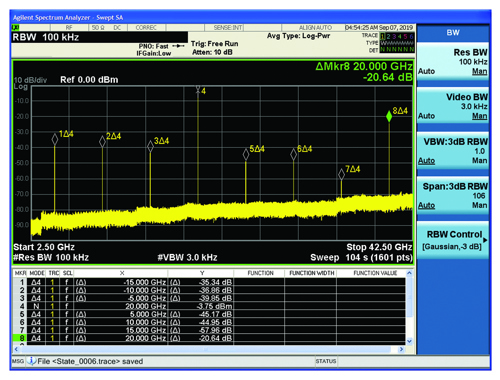Select the 5Δ4 marker diamond
The height and width of the screenshot is (380, 500).
pyautogui.click(x=246, y=154)
